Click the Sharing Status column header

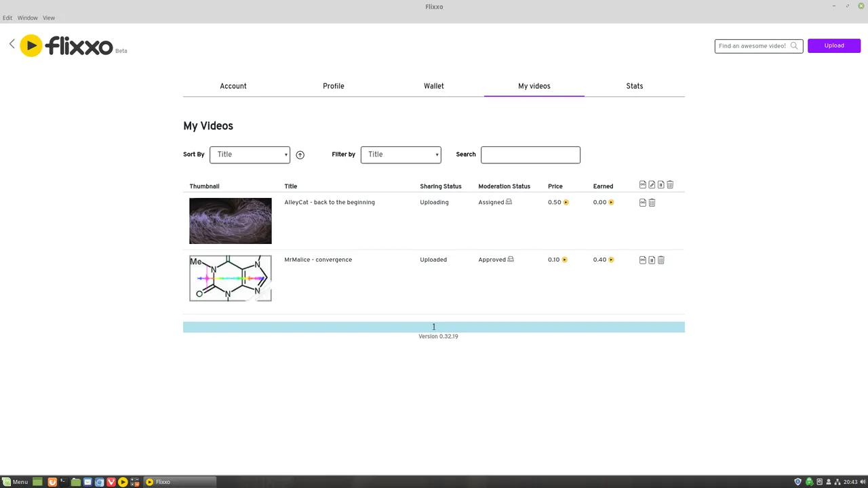point(441,186)
